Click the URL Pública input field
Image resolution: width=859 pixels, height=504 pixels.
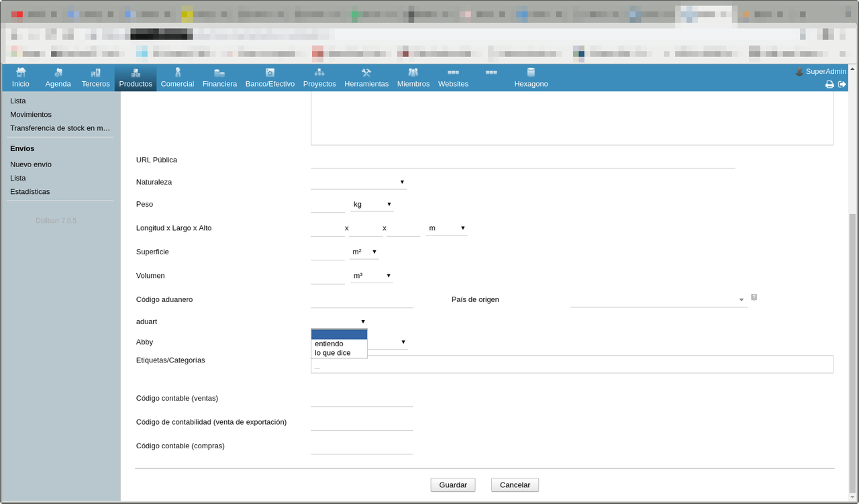coord(523,160)
